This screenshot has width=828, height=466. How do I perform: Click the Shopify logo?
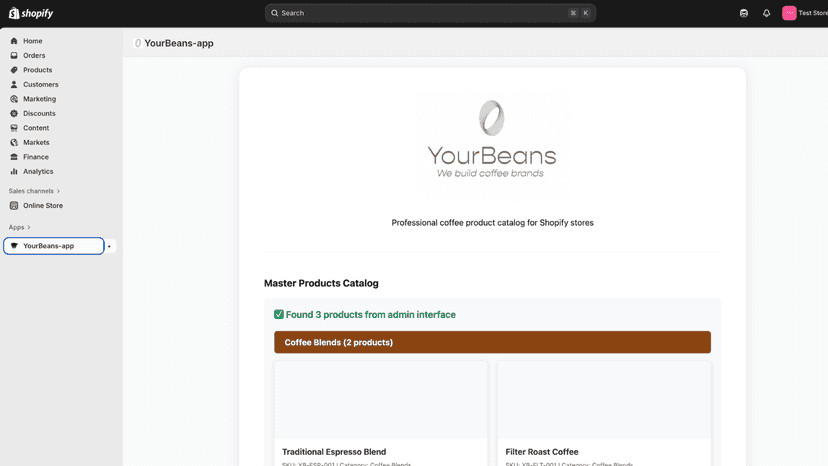click(31, 13)
